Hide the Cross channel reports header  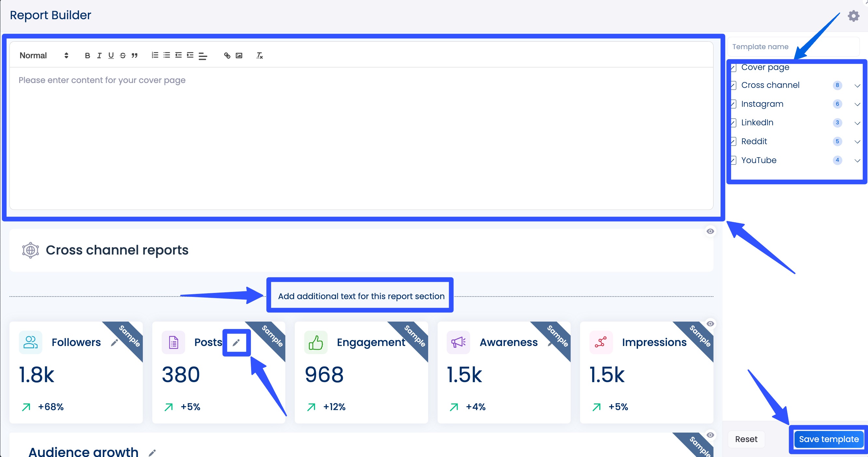(x=710, y=231)
